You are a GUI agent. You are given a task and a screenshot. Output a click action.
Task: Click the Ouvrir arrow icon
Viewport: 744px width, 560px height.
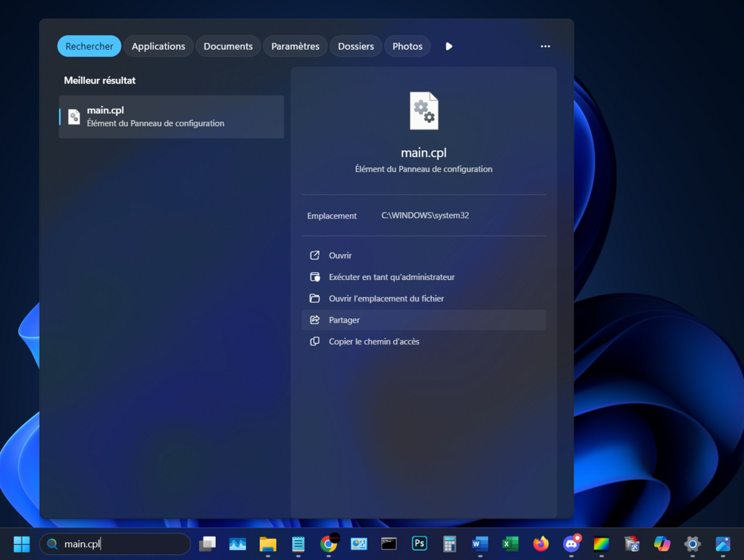pos(315,255)
